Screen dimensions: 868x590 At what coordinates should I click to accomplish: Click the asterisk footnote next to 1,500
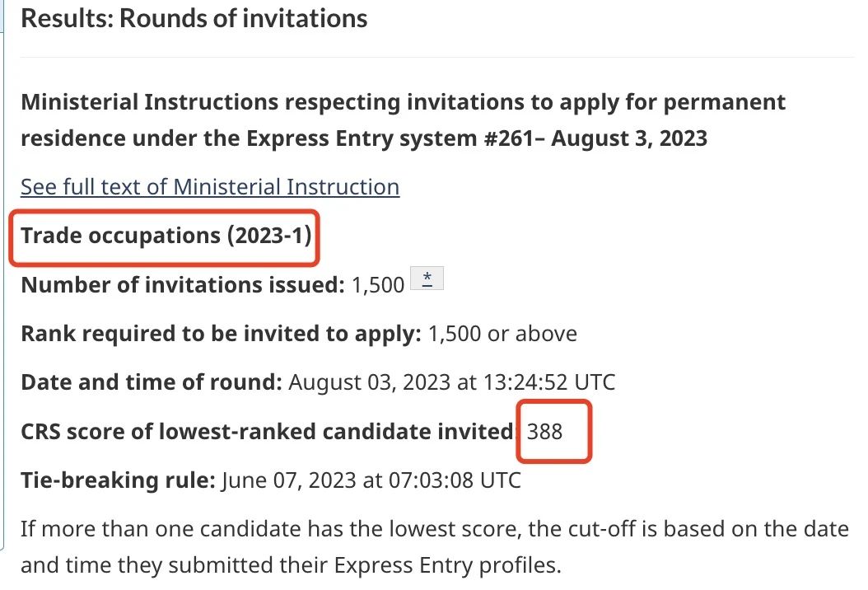tap(427, 278)
